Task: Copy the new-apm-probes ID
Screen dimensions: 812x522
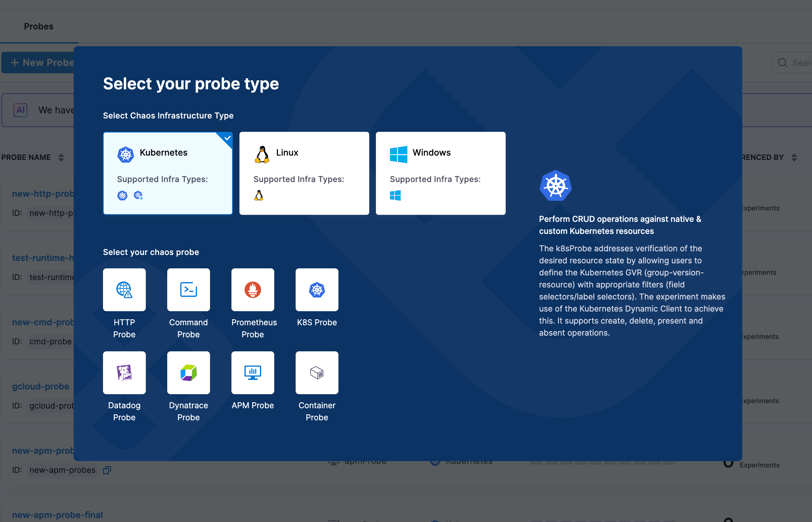Action: (x=107, y=470)
